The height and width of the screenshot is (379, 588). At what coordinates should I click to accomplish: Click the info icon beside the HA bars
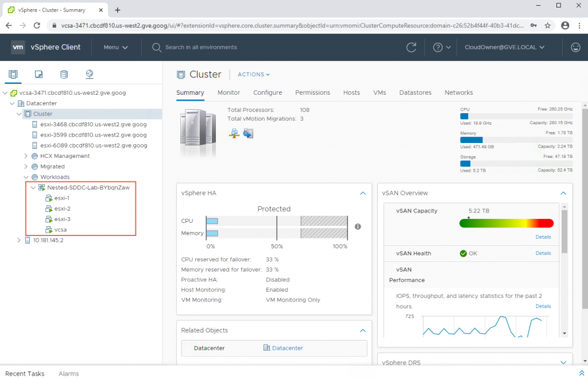[x=358, y=227]
